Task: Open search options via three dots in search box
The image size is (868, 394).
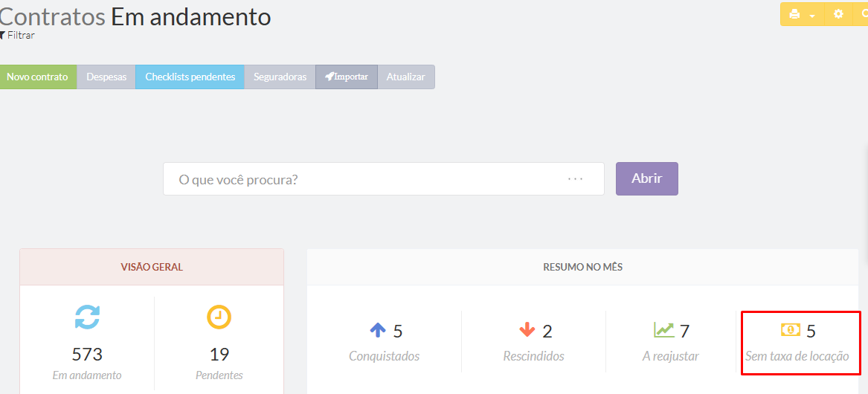Action: click(575, 179)
